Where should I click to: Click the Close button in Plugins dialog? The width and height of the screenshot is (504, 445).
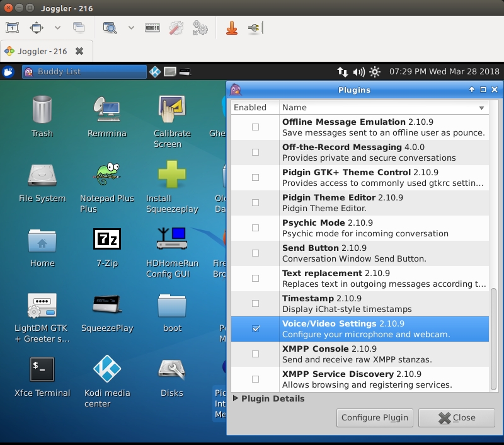coord(456,418)
